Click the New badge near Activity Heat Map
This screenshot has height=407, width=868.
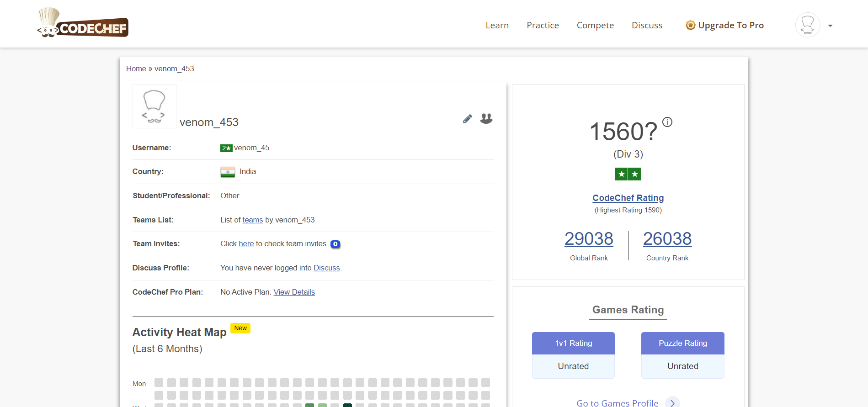(x=240, y=328)
